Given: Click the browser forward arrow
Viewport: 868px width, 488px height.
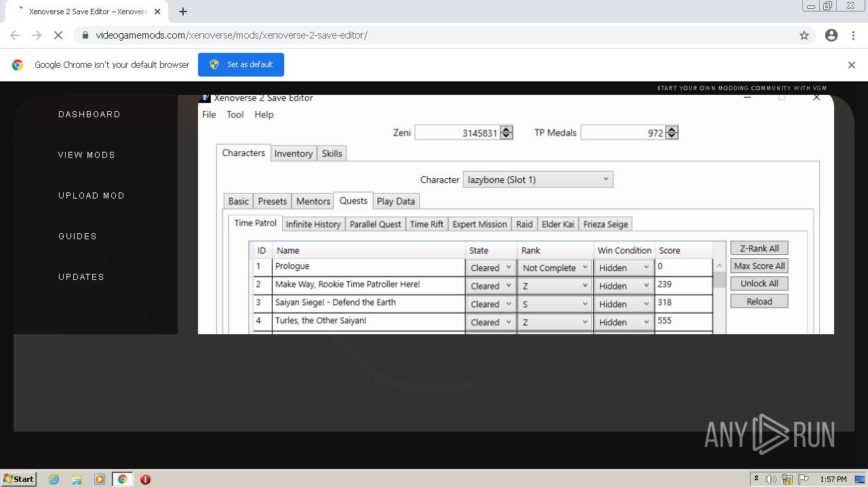Looking at the screenshot, I should pyautogui.click(x=37, y=35).
